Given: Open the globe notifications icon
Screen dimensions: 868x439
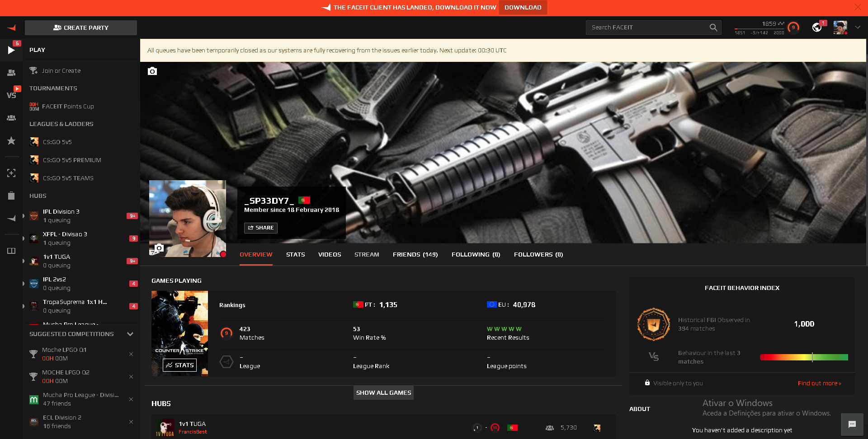Looking at the screenshot, I should (x=816, y=28).
